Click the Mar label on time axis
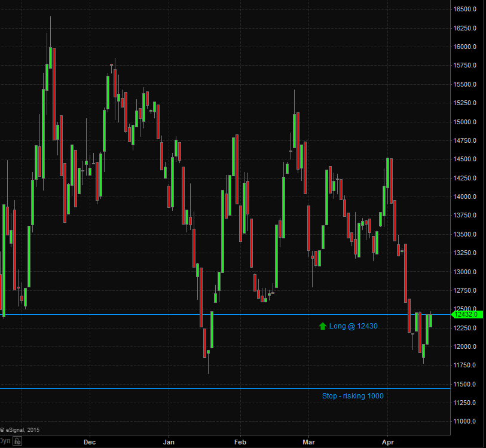The width and height of the screenshot is (486, 448). [308, 442]
